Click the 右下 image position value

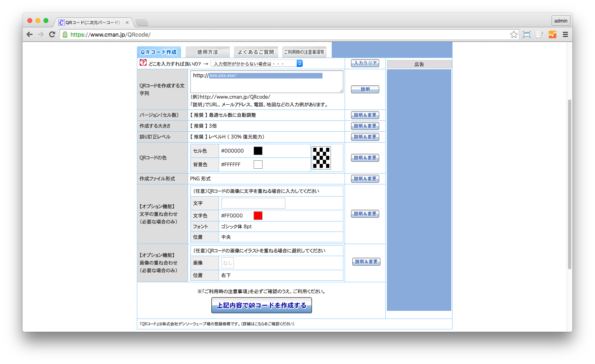226,275
